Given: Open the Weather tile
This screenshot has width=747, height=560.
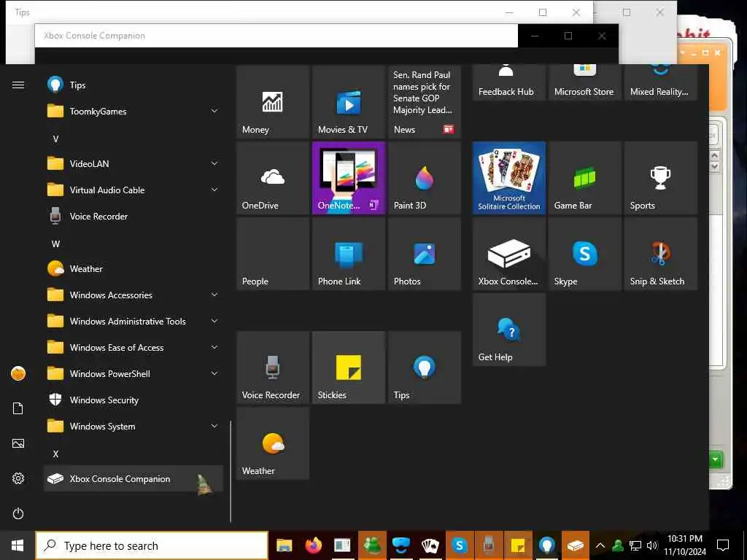Looking at the screenshot, I should 273,443.
